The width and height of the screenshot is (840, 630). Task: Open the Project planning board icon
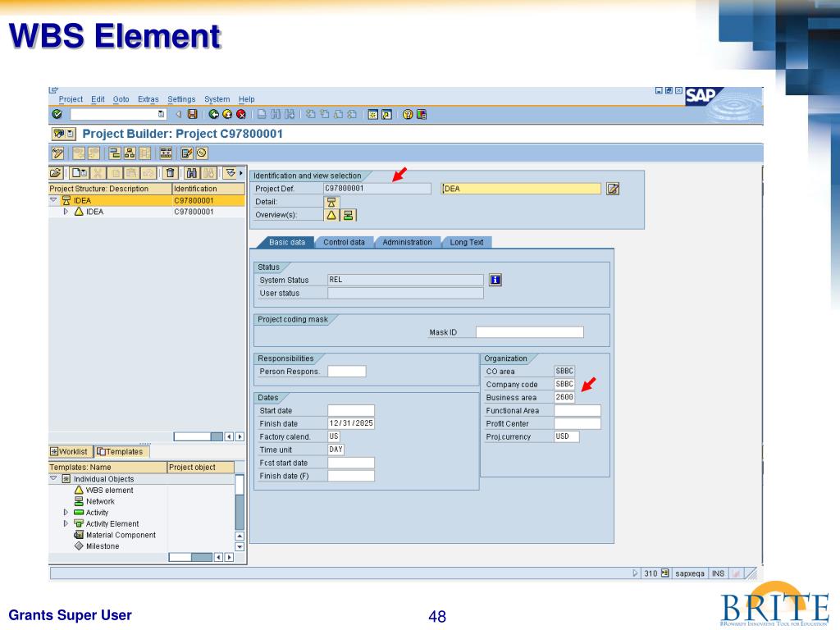pos(166,153)
